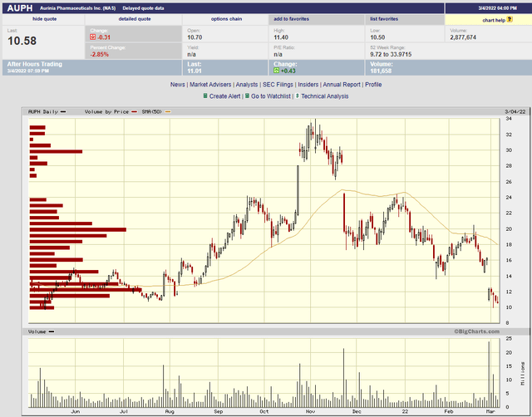Click the change value -0.31
The height and width of the screenshot is (417, 532).
click(x=104, y=37)
